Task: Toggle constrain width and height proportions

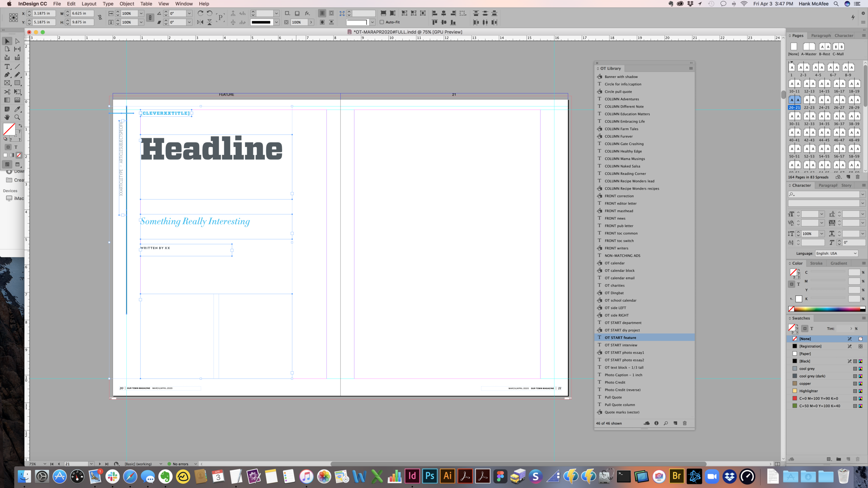Action: coord(100,18)
